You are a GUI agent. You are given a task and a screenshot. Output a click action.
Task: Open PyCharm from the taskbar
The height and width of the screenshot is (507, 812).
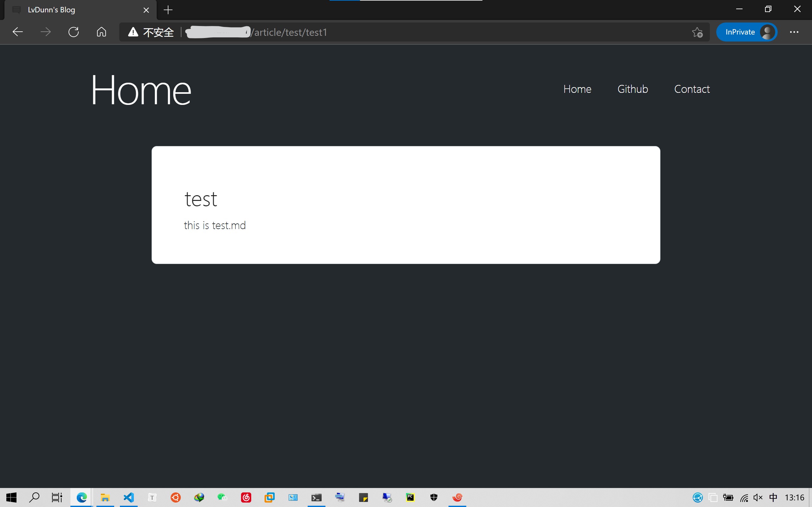[x=410, y=497]
